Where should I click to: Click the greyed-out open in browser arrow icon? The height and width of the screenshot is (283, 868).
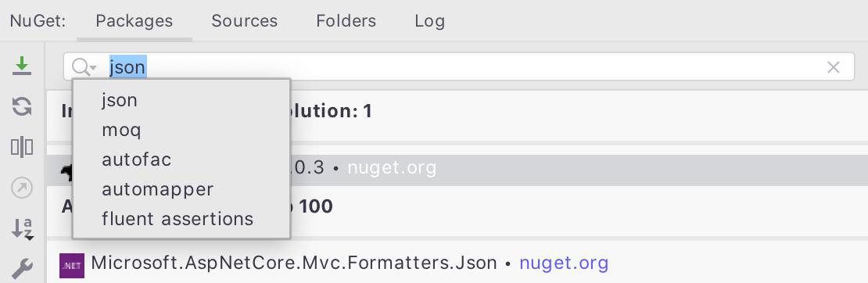22,188
